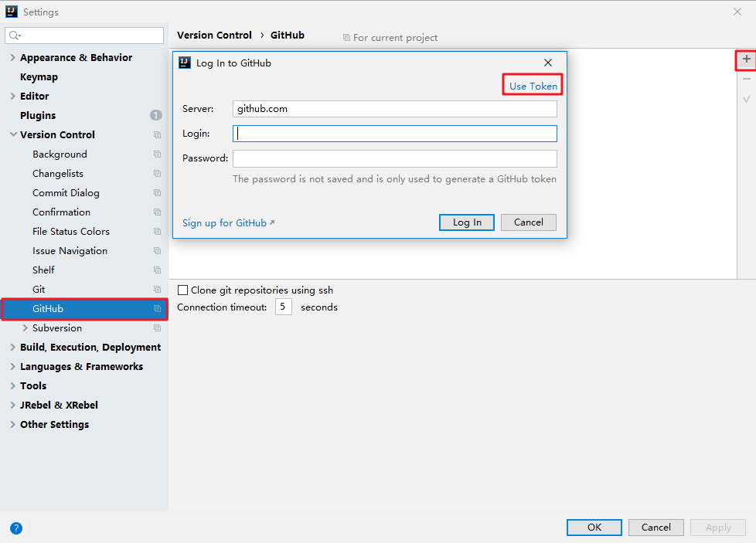
Task: Expand the Editor section
Action: 13,96
